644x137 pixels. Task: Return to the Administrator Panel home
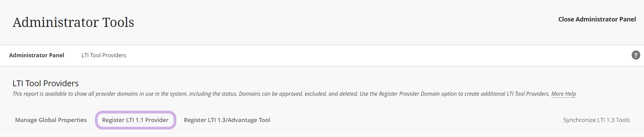[x=37, y=55]
